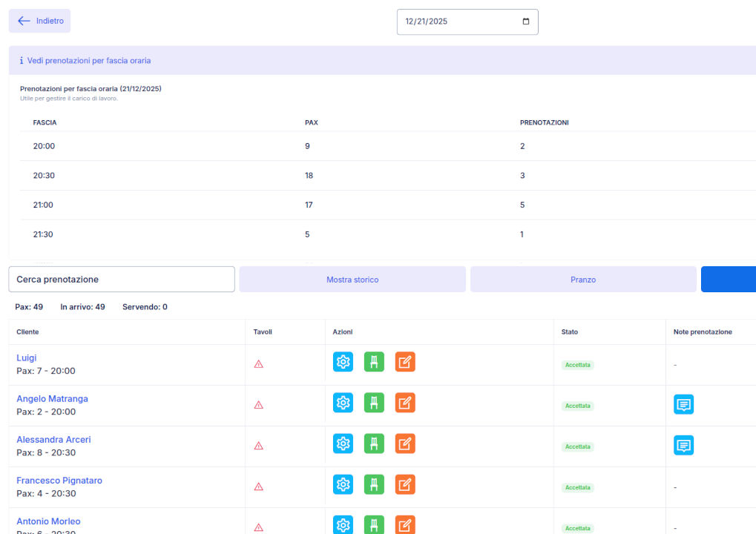The height and width of the screenshot is (534, 756).
Task: Open the settings gear for Luigi's reservation
Action: pos(343,361)
